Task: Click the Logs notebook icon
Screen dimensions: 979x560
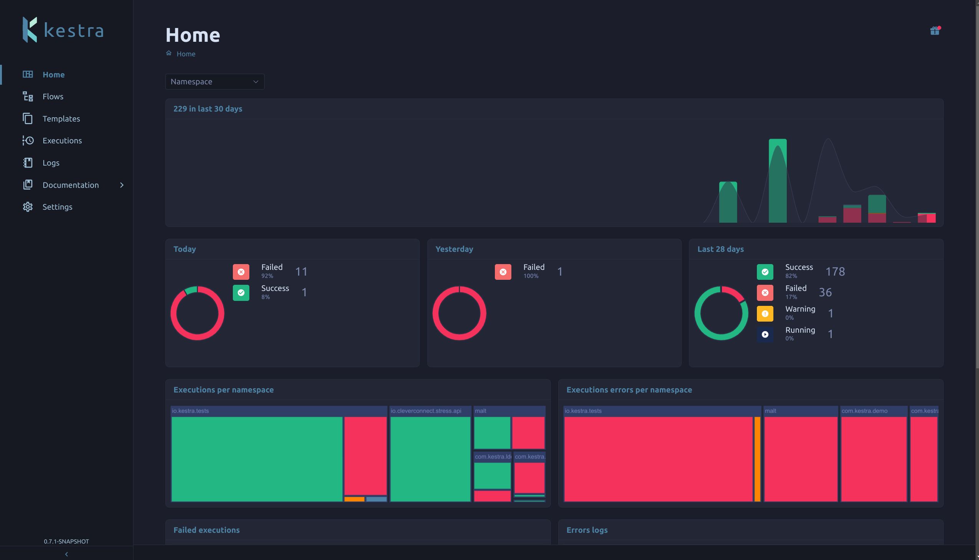Action: pos(28,163)
